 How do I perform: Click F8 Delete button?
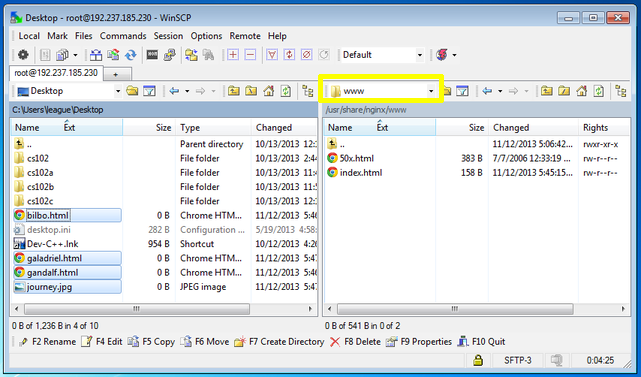[x=355, y=341]
